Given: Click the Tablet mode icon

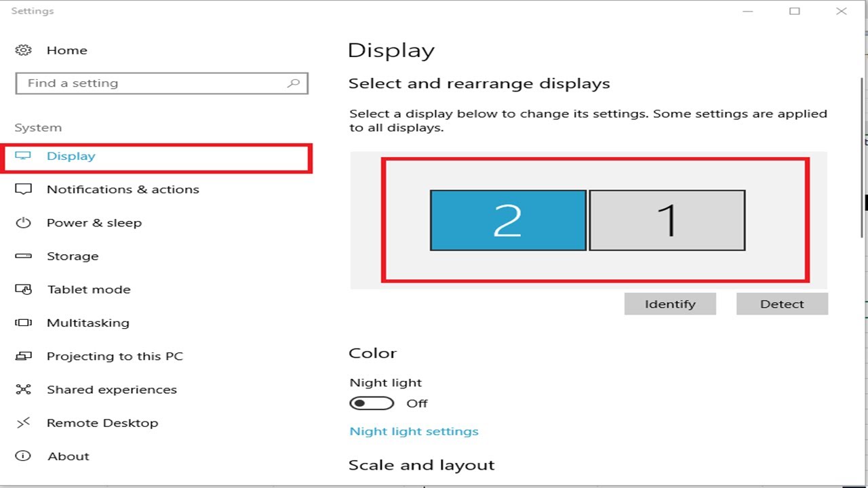Looking at the screenshot, I should (24, 289).
